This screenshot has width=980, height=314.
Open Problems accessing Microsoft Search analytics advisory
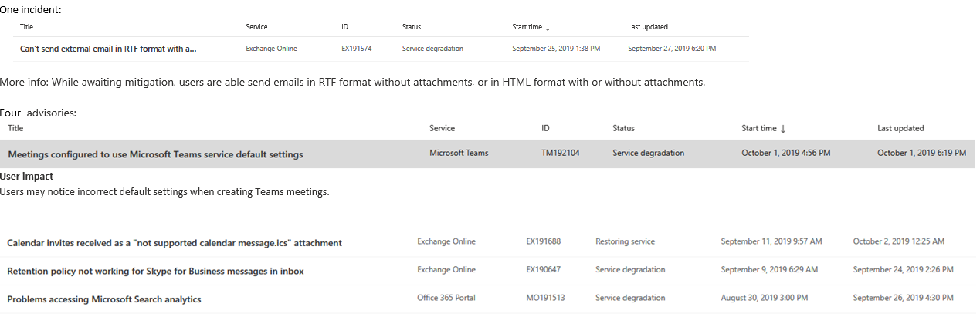(104, 299)
